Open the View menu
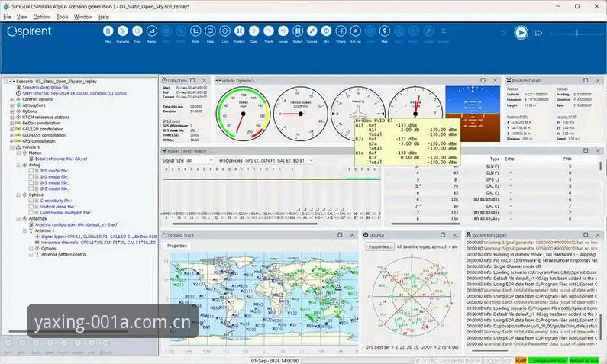Screen dimensions: 607x364 pos(21,17)
